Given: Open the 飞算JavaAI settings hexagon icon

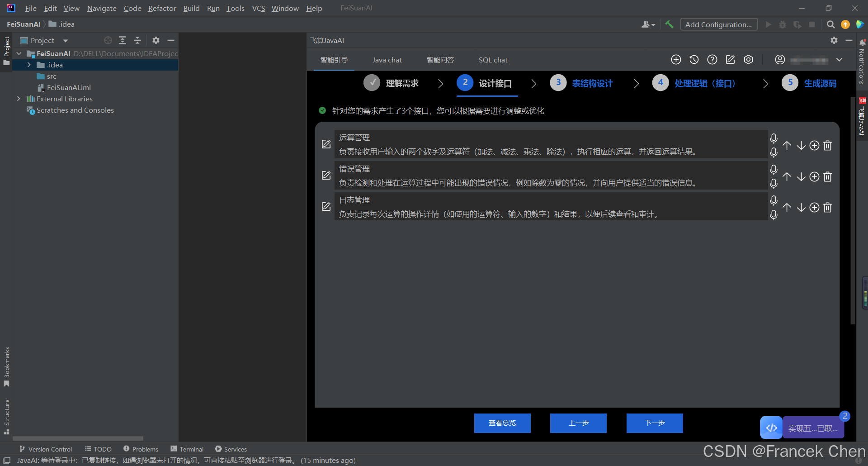Looking at the screenshot, I should pyautogui.click(x=748, y=59).
